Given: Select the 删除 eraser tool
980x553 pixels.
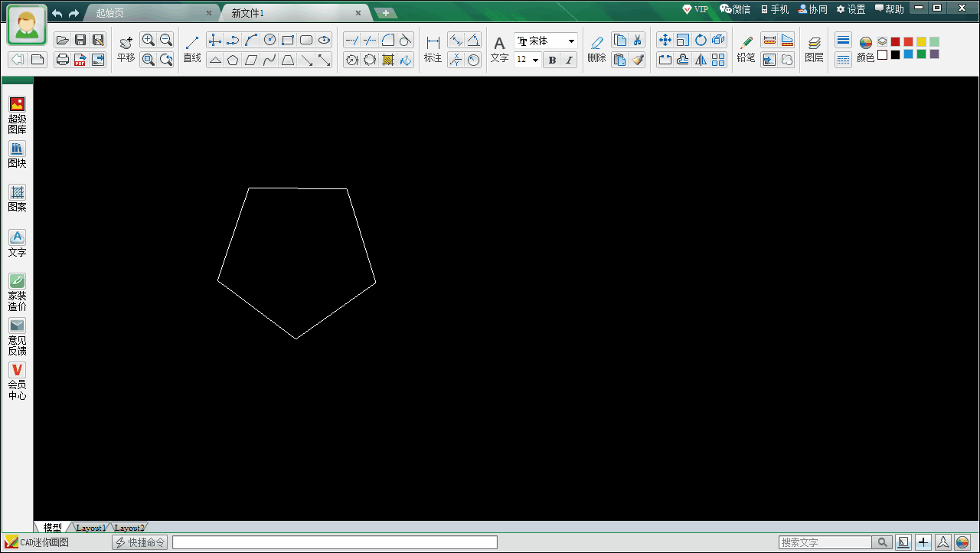Looking at the screenshot, I should tap(596, 49).
